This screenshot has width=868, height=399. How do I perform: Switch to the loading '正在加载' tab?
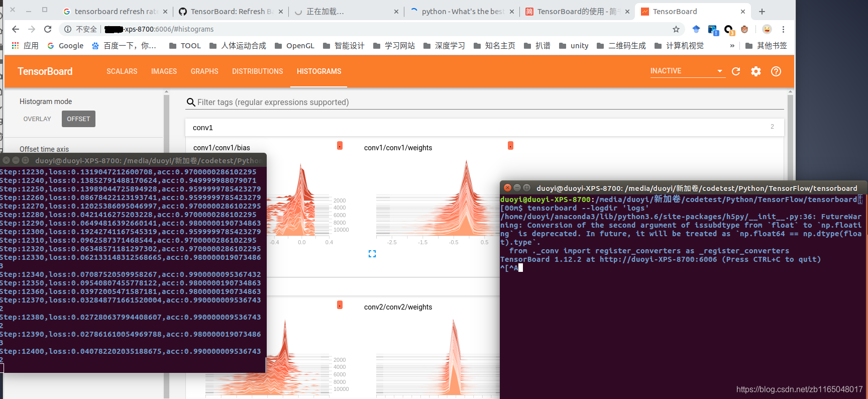(x=346, y=11)
